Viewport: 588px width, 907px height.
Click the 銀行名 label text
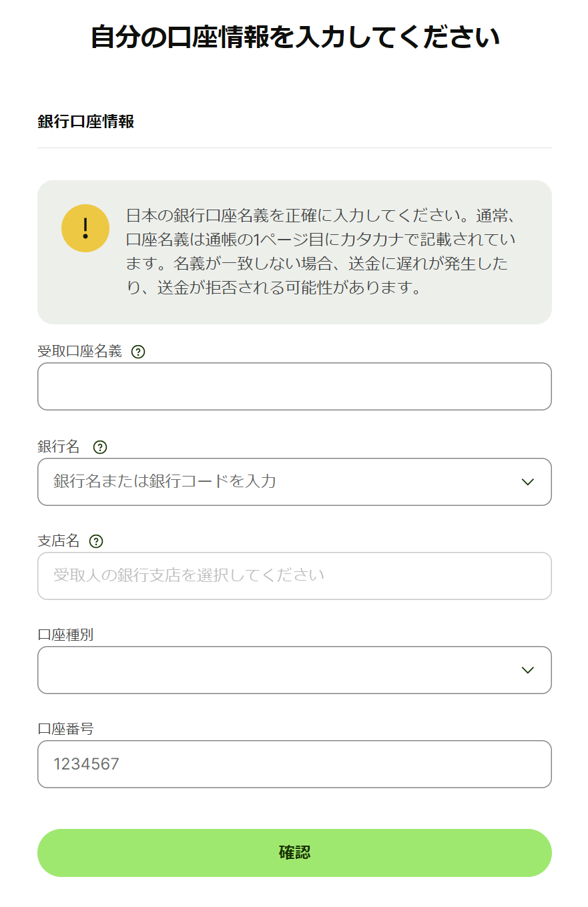tap(59, 446)
